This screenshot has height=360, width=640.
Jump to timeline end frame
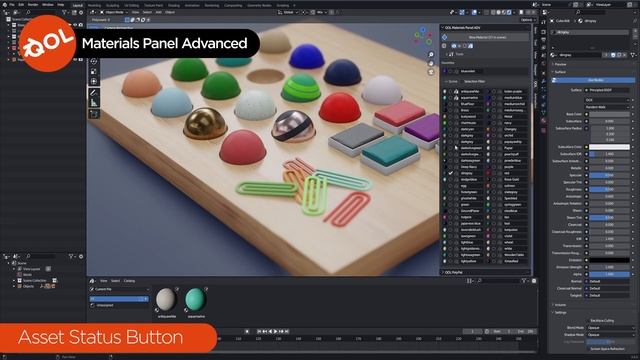pos(287,331)
